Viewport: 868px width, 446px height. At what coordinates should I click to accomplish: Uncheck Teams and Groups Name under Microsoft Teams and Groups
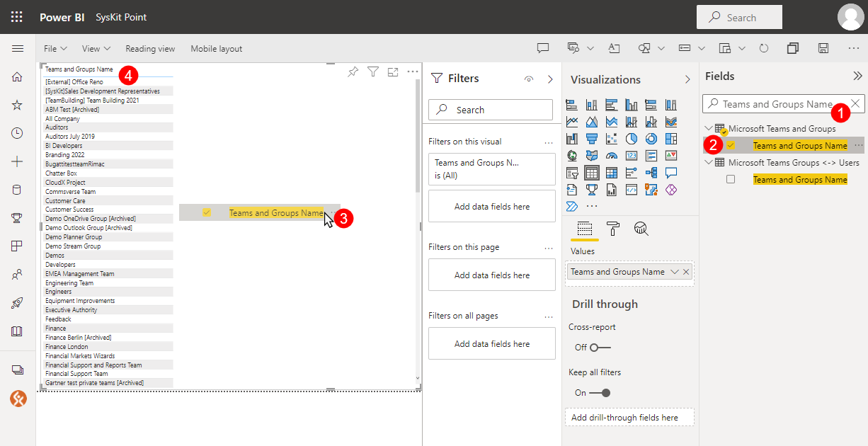point(731,146)
